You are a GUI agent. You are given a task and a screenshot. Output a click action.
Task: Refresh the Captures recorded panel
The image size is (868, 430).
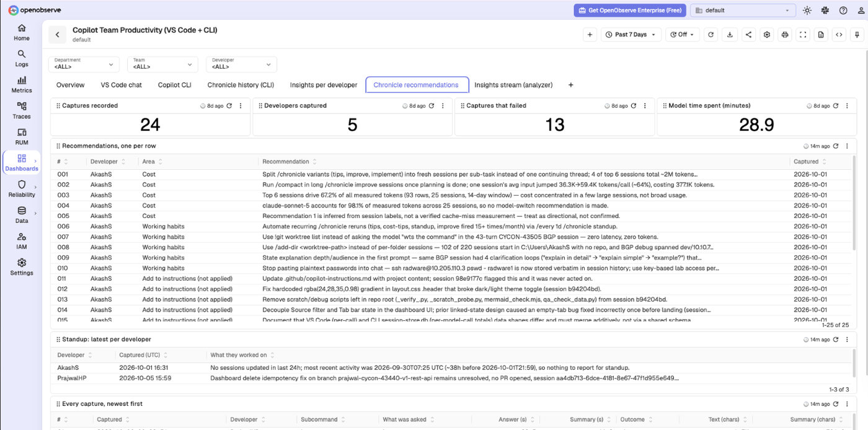(x=229, y=106)
